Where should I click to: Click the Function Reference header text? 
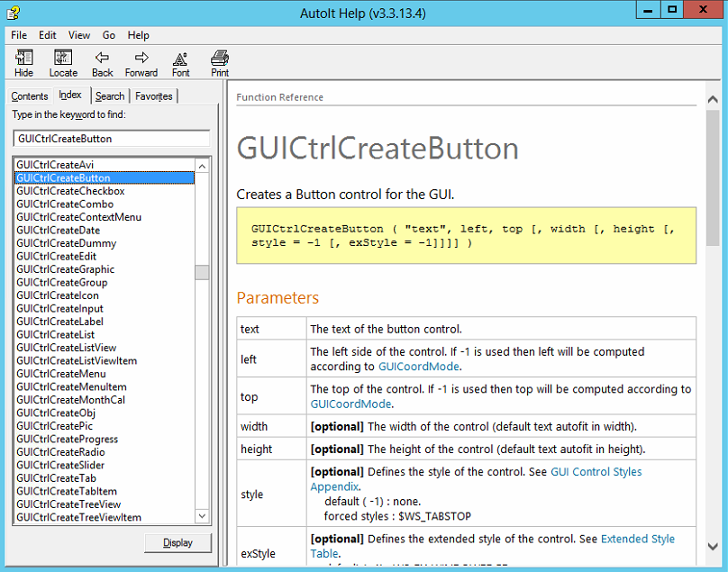279,97
